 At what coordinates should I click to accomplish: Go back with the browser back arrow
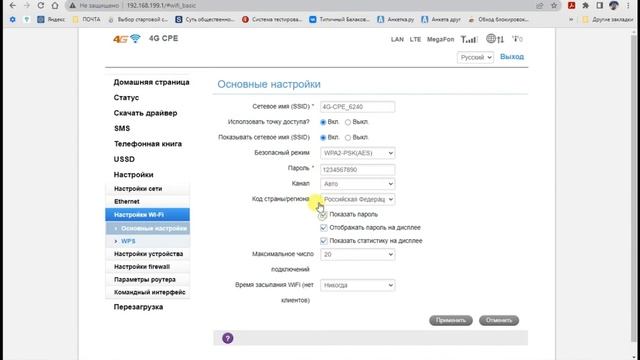point(13,5)
